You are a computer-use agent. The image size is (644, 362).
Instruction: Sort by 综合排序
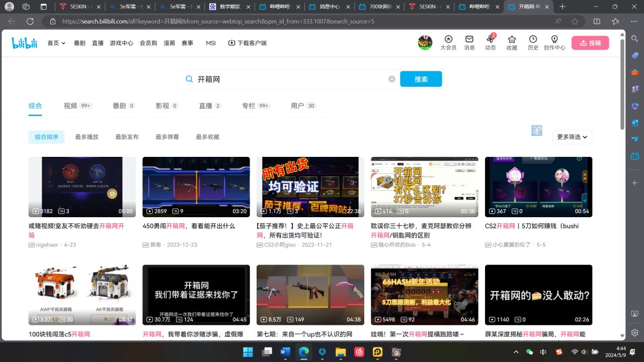tap(47, 137)
